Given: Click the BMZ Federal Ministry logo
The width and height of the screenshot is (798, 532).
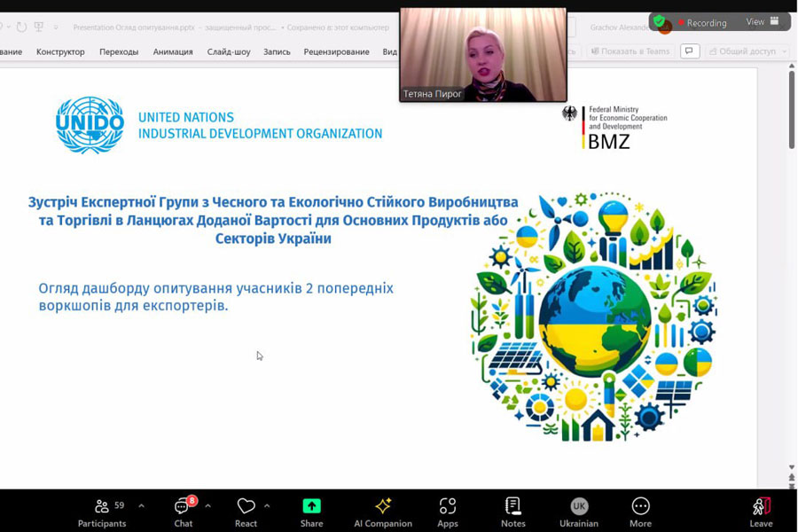Looking at the screenshot, I should pos(614,128).
